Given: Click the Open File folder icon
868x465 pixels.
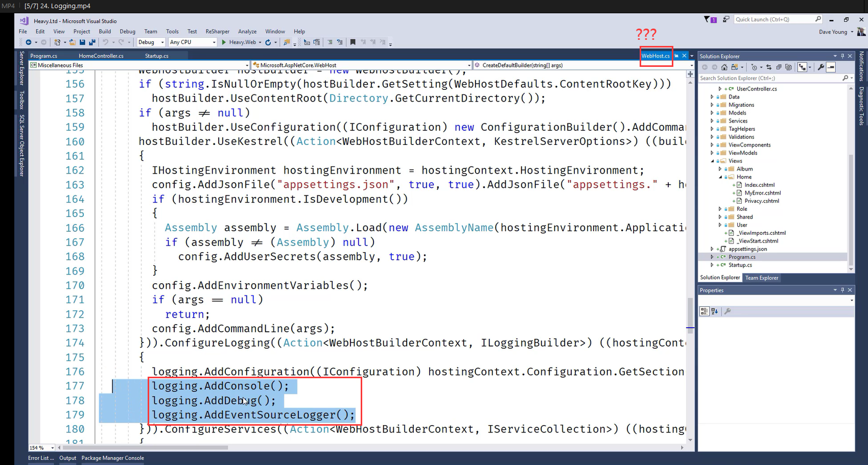Looking at the screenshot, I should click(x=73, y=42).
